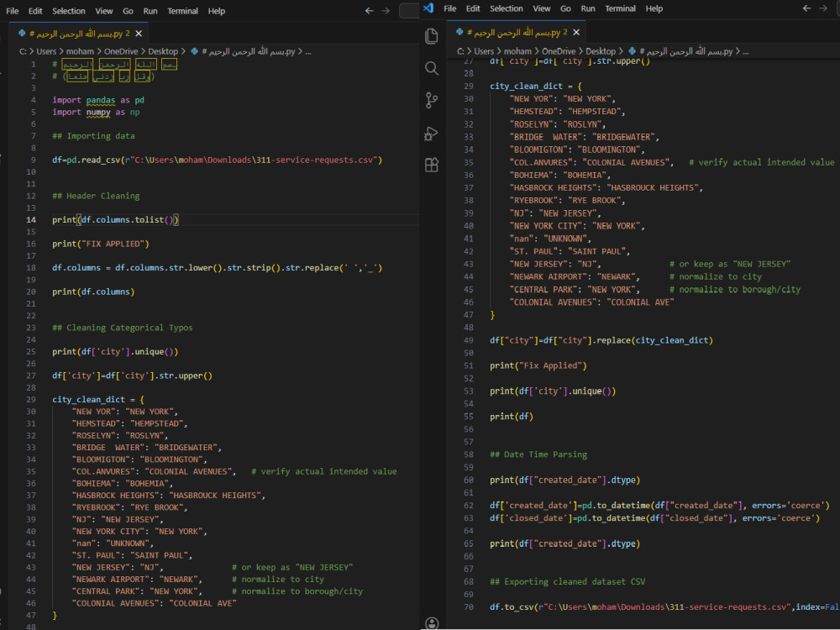
Task: Click print("FIX APPLIED") line in left editor
Action: (101, 244)
